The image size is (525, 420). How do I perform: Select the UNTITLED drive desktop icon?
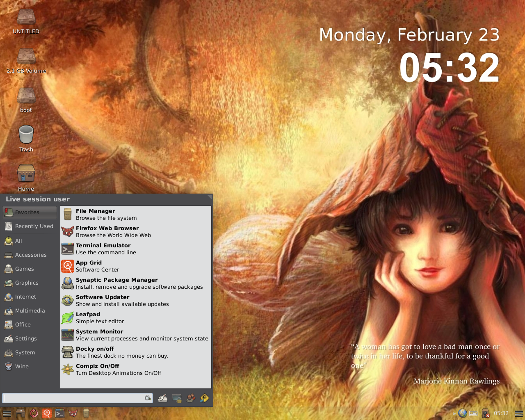click(26, 21)
